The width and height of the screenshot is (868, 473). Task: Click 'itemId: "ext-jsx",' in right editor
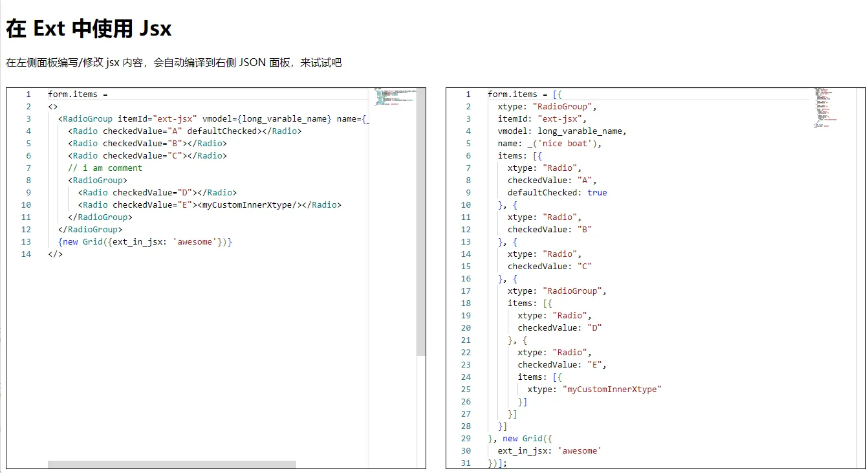coord(542,119)
